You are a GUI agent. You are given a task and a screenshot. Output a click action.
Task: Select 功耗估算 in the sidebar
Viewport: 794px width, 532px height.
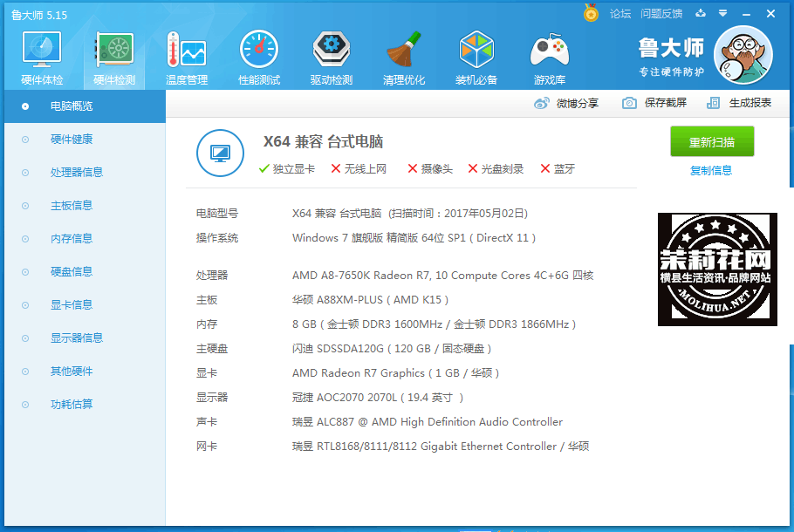pos(86,405)
